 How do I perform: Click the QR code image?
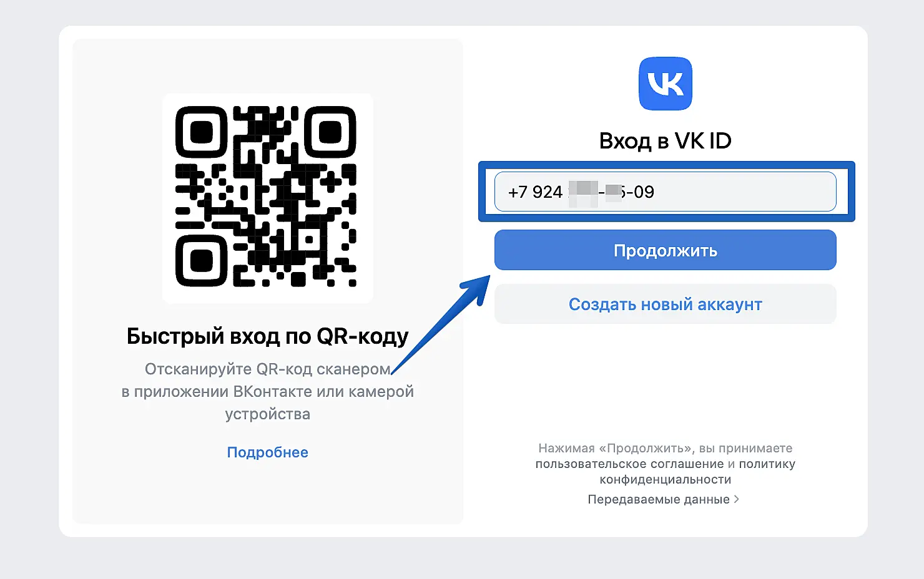(x=267, y=198)
